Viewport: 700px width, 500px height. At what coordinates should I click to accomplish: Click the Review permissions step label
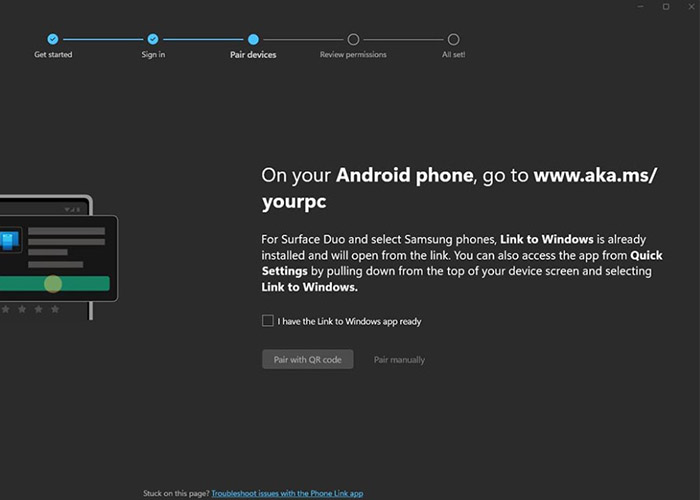coord(353,54)
